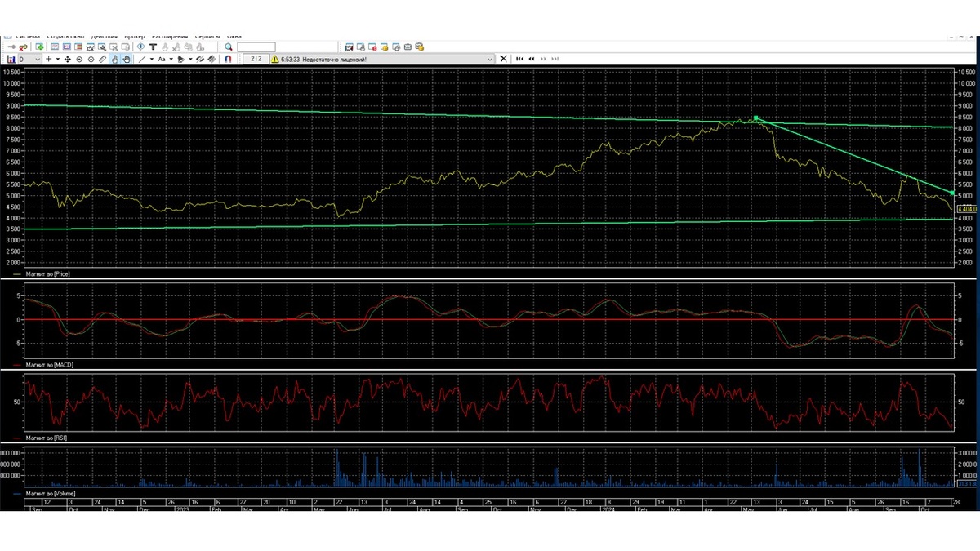Toggle the open hand pan tool
980x551 pixels.
tap(127, 59)
